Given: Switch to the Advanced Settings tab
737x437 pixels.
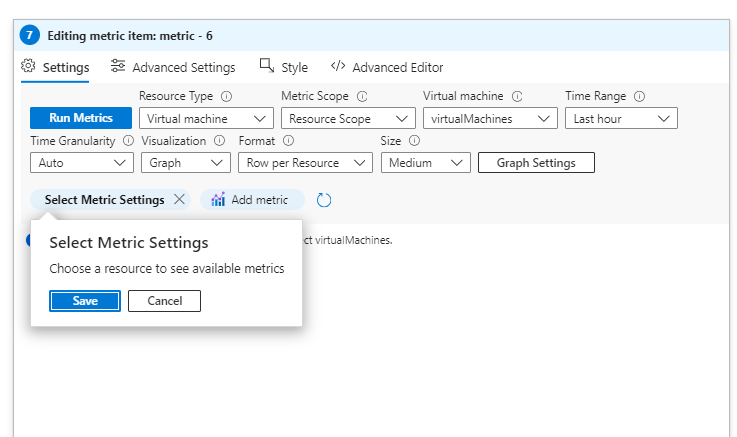Looking at the screenshot, I should pyautogui.click(x=173, y=68).
